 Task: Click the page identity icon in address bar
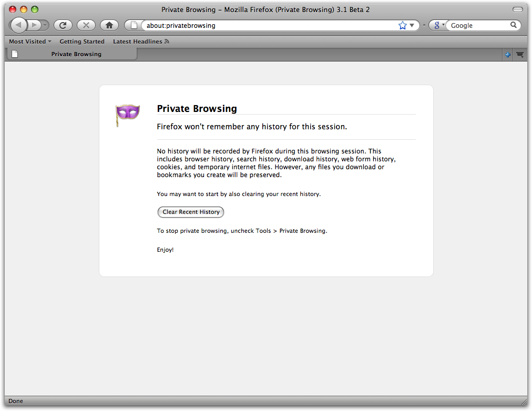tap(134, 25)
